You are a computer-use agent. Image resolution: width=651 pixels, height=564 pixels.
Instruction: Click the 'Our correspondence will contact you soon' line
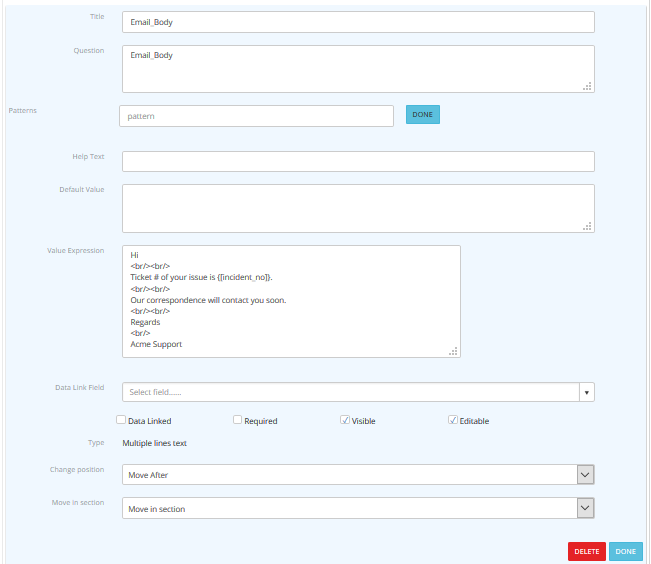pos(208,300)
